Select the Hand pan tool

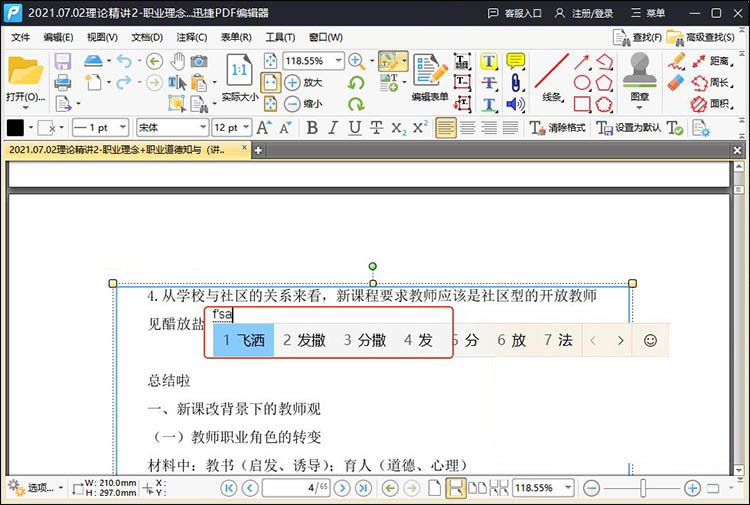click(x=178, y=61)
